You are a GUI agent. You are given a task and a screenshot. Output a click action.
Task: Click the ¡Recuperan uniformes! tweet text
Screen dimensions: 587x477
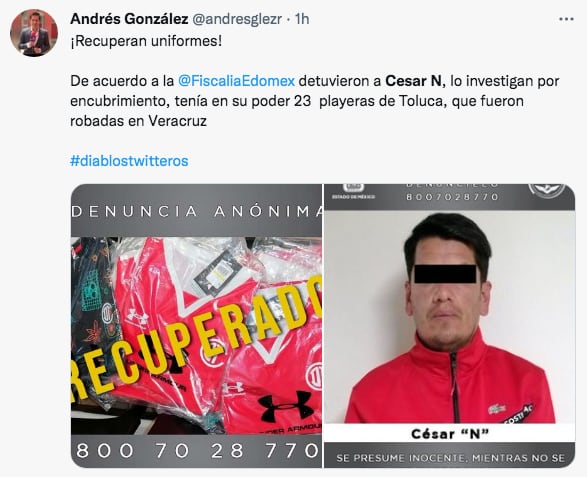coord(146,41)
